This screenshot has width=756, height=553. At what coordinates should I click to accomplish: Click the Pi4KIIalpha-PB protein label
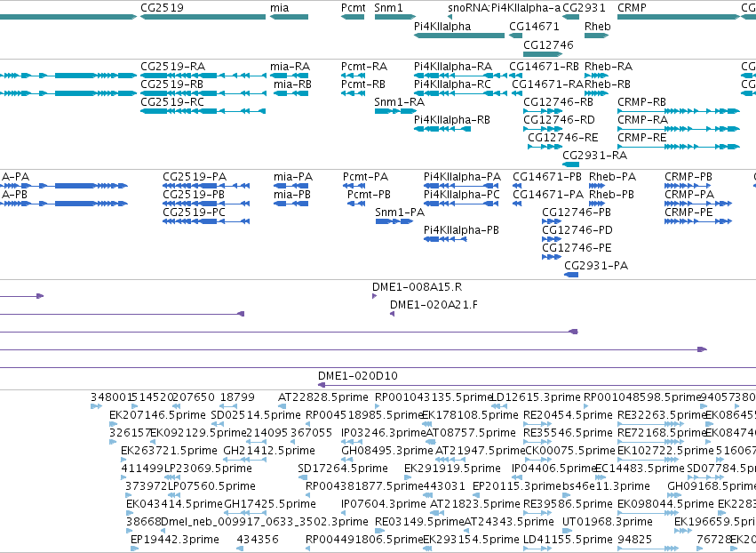click(461, 230)
